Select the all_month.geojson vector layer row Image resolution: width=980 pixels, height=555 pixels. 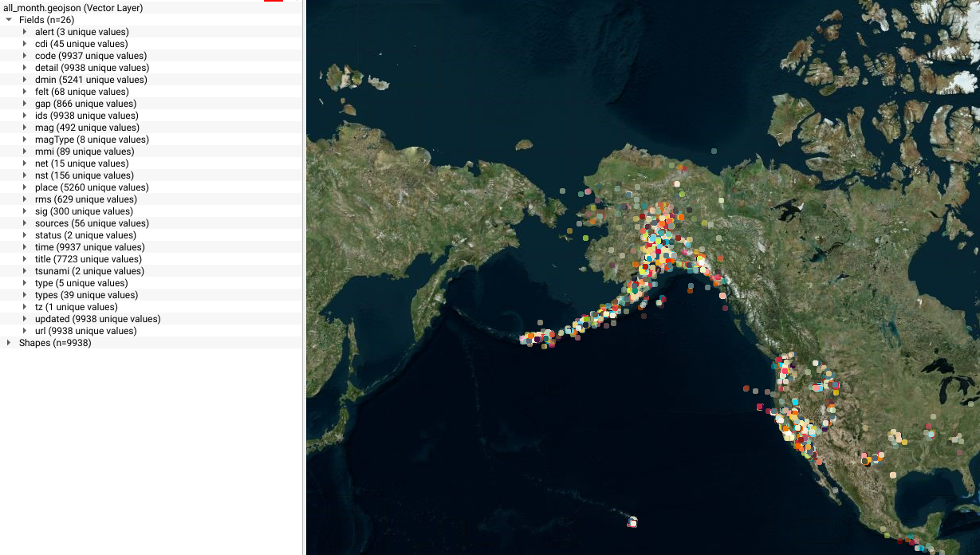[x=73, y=8]
